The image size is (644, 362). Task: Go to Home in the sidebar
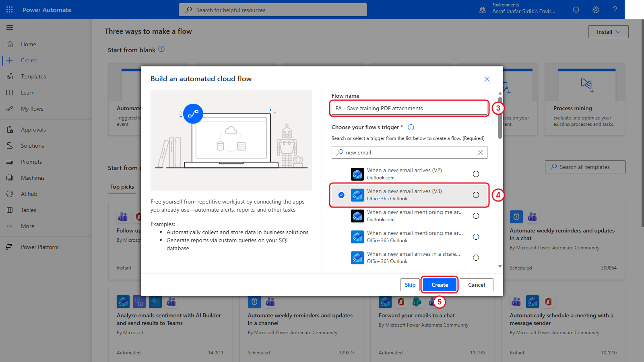[46, 44]
